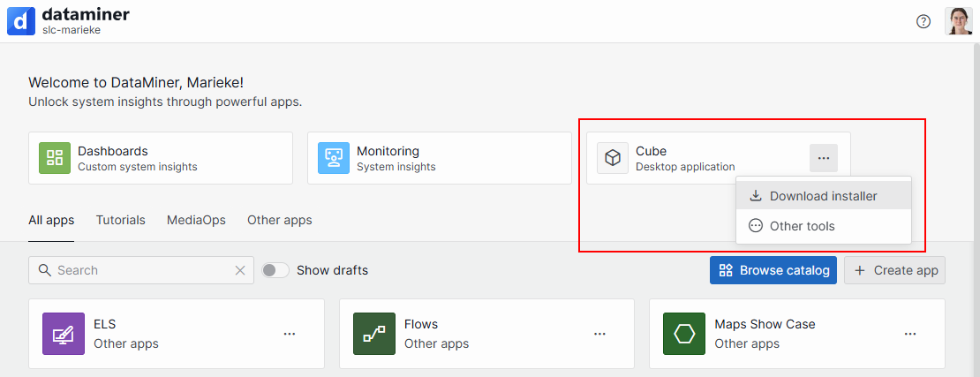Click the DataMiner logo icon
This screenshot has height=377, width=980.
point(20,21)
